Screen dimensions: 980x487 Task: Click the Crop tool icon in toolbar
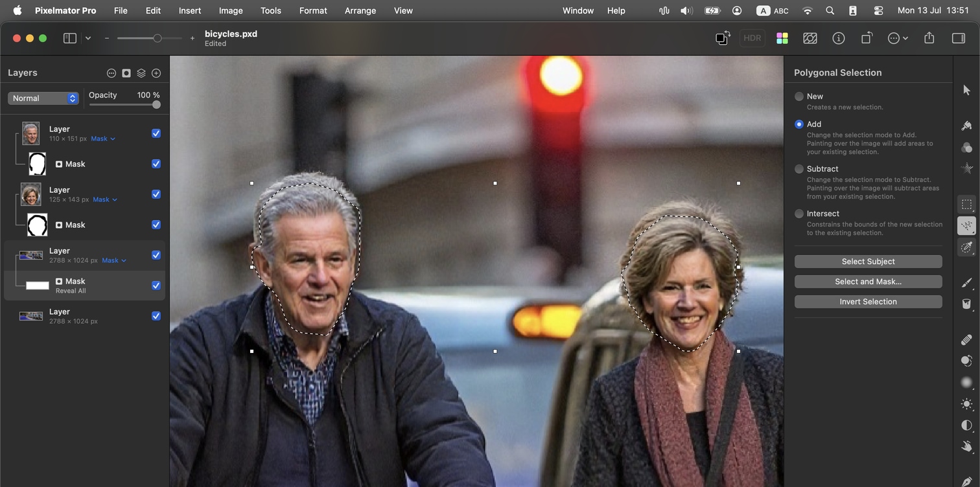point(867,38)
